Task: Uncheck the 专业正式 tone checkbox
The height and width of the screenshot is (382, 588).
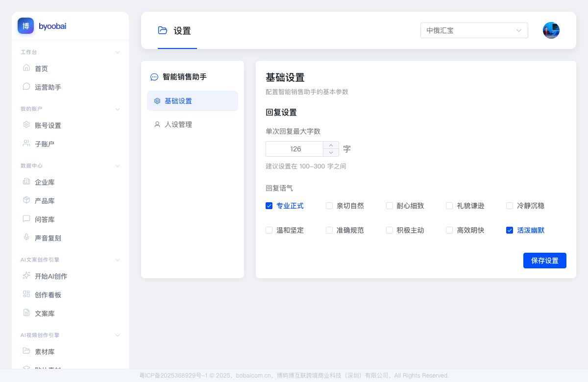Action: [x=269, y=206]
